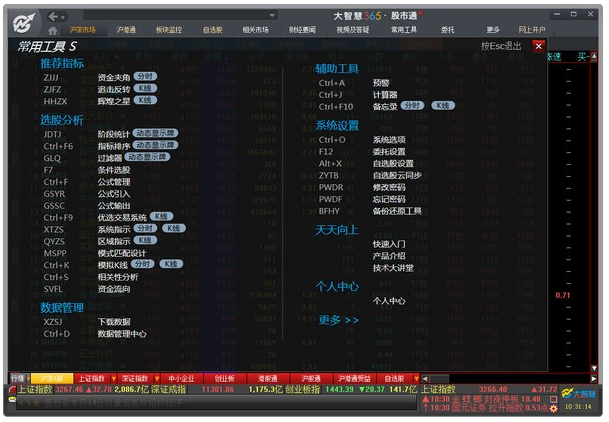The image size is (609, 422).
Task: Open 自选股云同步 setting
Action: (x=397, y=175)
